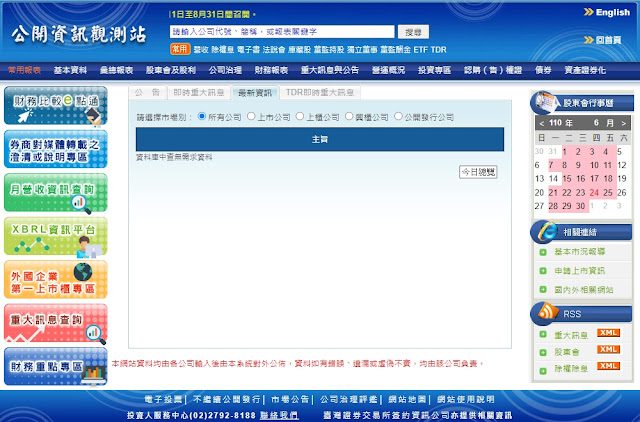Open the 網站使用說明 footer link
This screenshot has width=640, height=422.
coord(465,399)
